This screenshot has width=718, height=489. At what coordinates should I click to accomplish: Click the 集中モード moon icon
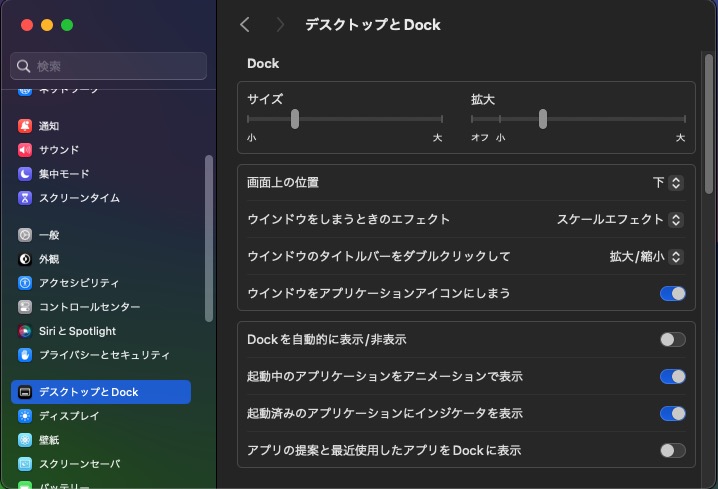tap(25, 174)
